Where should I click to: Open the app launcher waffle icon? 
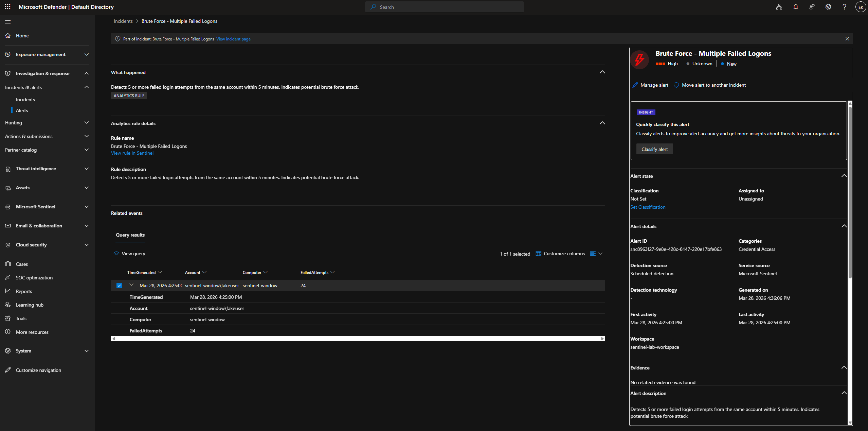[7, 7]
